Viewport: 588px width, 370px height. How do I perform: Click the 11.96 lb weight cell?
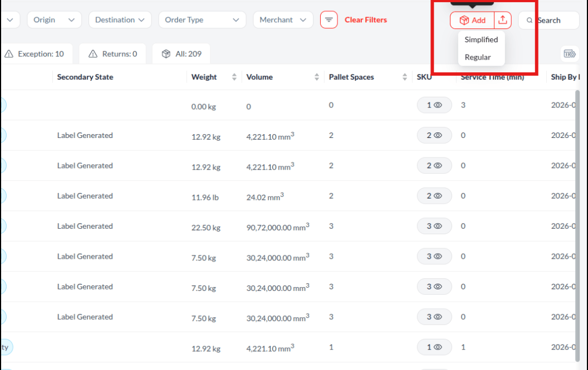click(205, 198)
